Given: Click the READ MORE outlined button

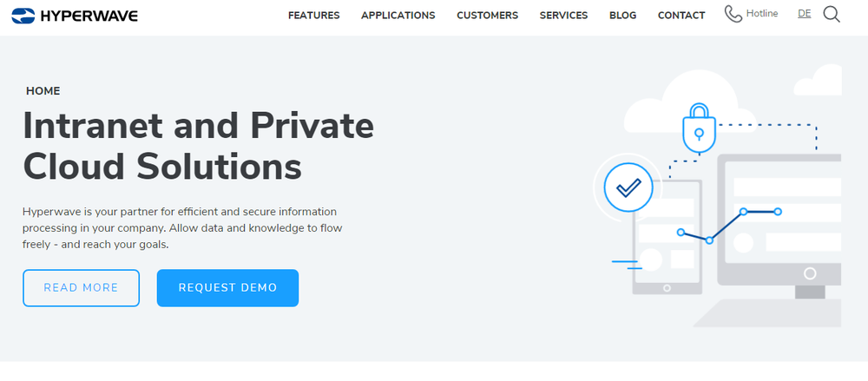Looking at the screenshot, I should click(x=81, y=288).
